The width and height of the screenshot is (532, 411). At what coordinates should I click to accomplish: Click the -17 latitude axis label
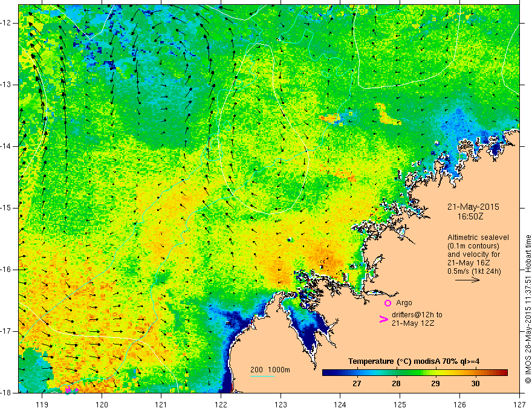point(6,331)
